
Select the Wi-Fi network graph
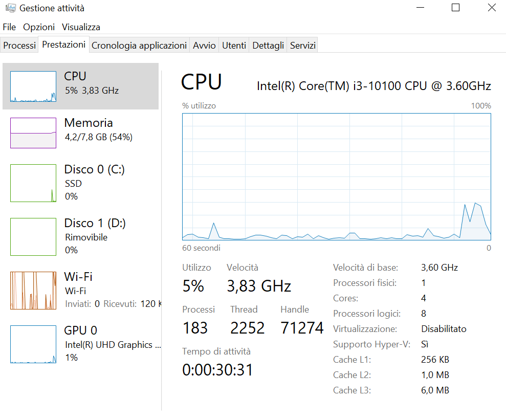[33, 291]
